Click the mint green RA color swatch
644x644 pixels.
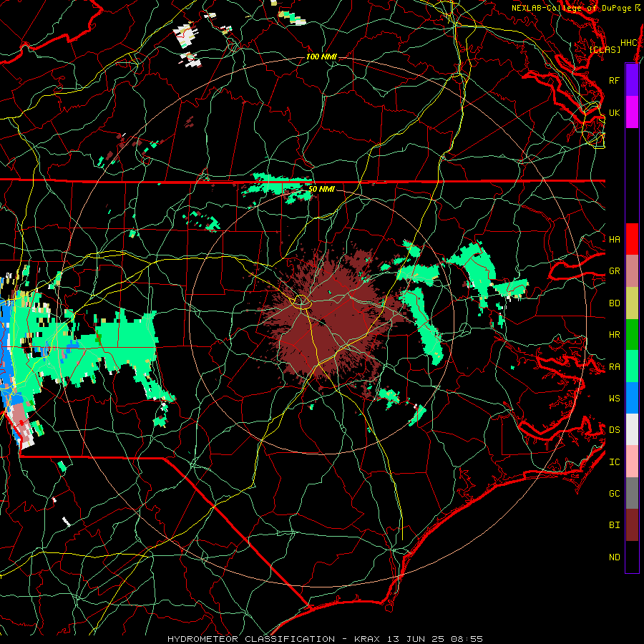pyautogui.click(x=632, y=366)
